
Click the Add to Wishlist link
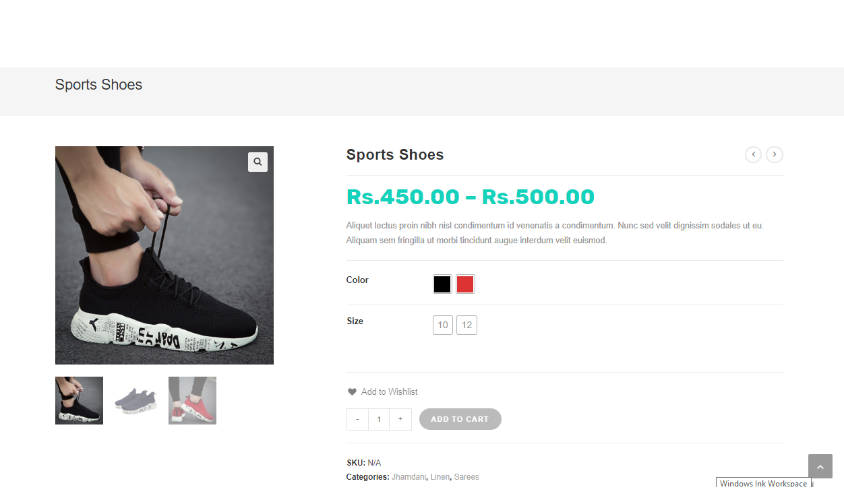point(390,391)
